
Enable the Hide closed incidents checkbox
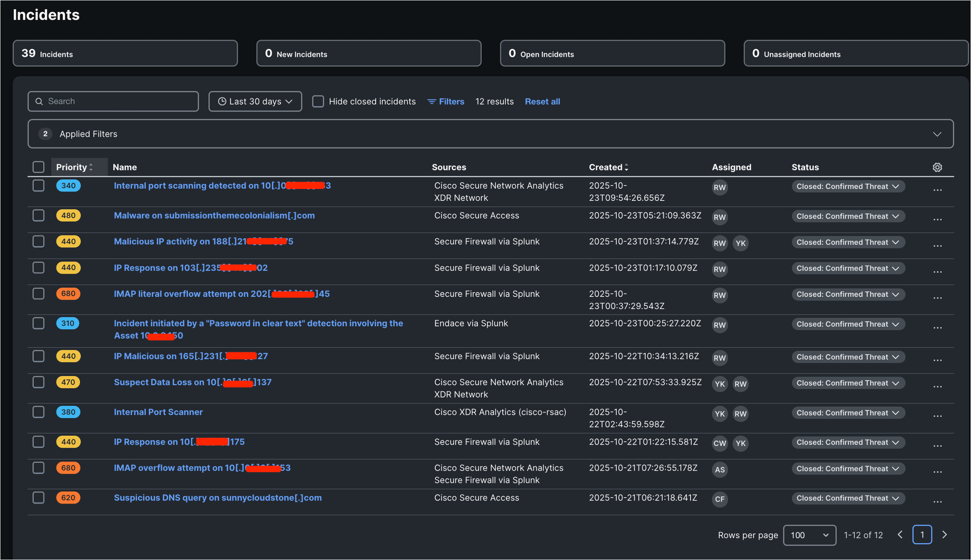point(318,101)
